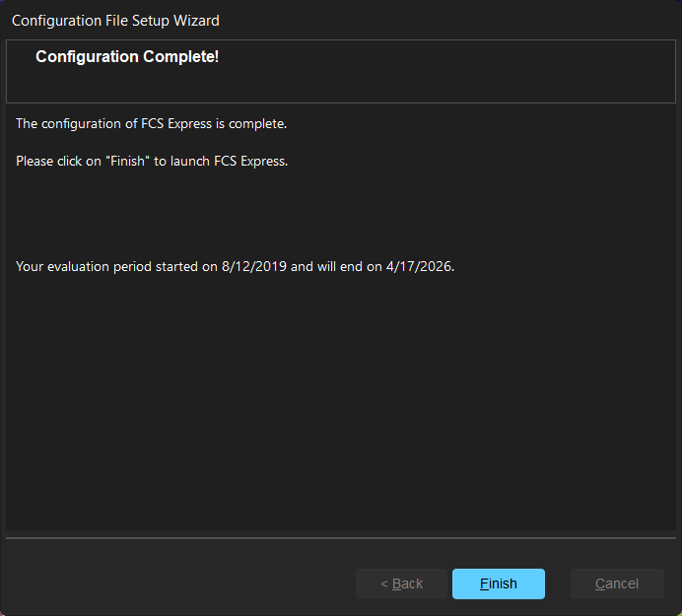Click the word "Wizard" in the window title
682x616 pixels.
coord(194,20)
